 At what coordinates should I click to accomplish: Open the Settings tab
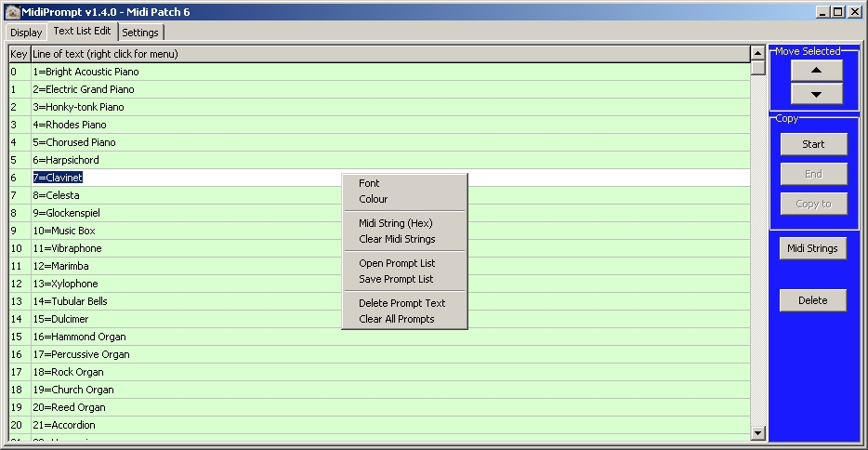pyautogui.click(x=140, y=33)
